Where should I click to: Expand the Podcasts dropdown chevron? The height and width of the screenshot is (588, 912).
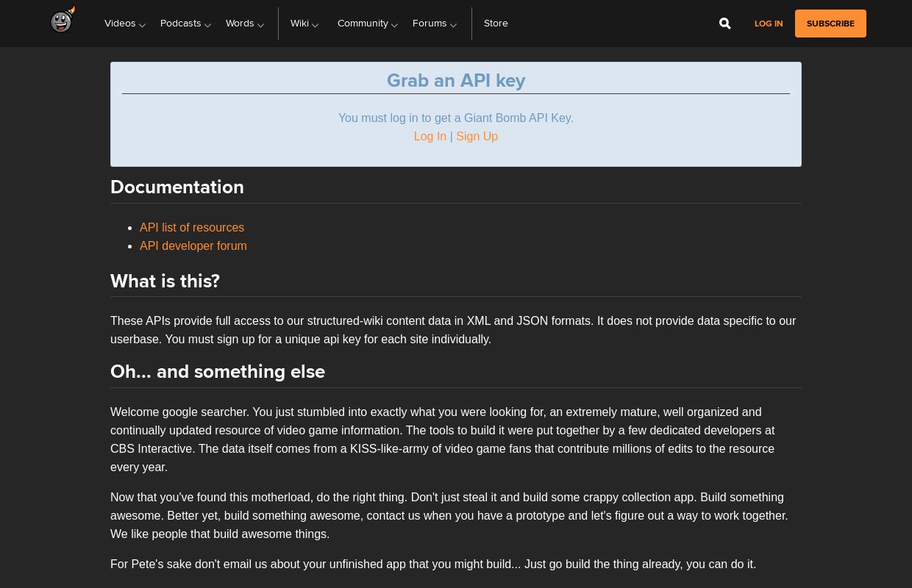coord(207,25)
